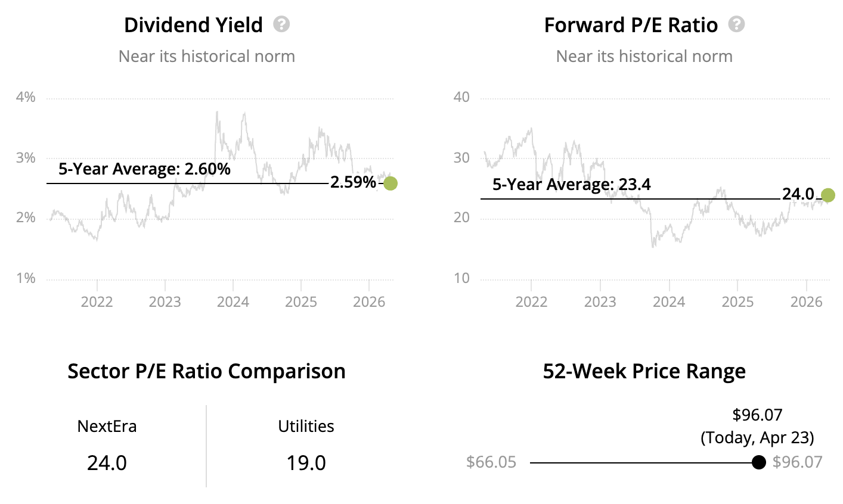Select the NextEra P/E value 24.0

coord(107,463)
